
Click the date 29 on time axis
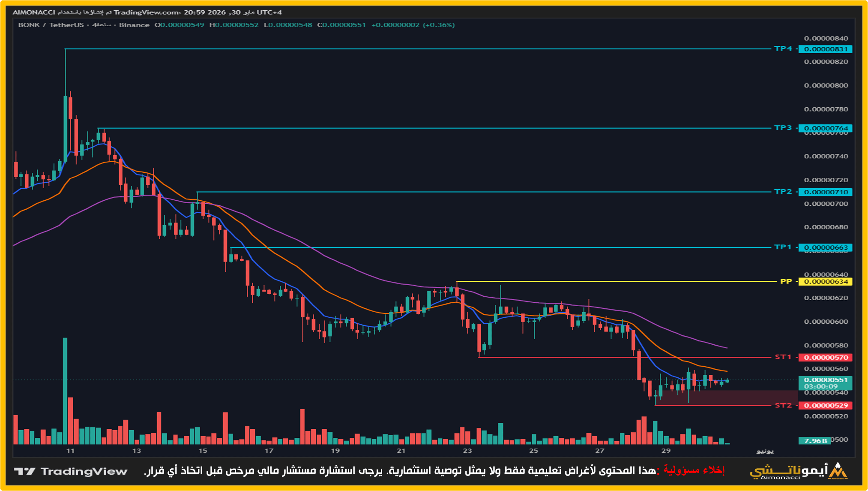tap(666, 451)
